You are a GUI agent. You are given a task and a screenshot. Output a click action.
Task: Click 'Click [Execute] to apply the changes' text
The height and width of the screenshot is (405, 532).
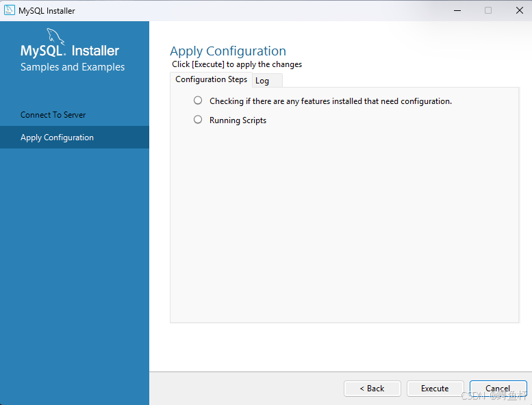coord(237,64)
